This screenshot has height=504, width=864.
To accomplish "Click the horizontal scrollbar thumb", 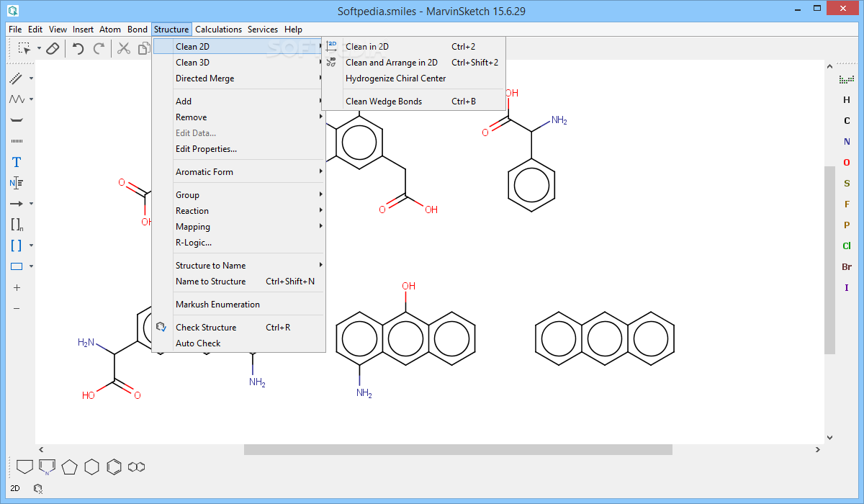I will click(458, 450).
